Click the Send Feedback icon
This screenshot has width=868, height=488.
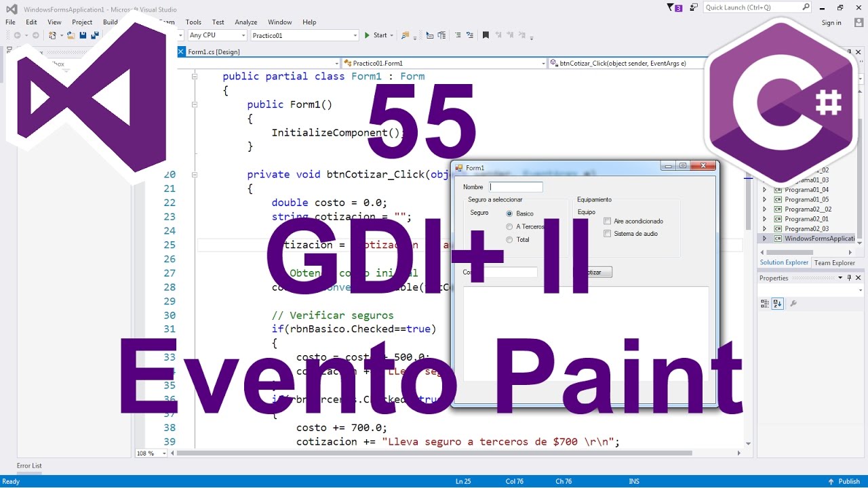tap(693, 7)
